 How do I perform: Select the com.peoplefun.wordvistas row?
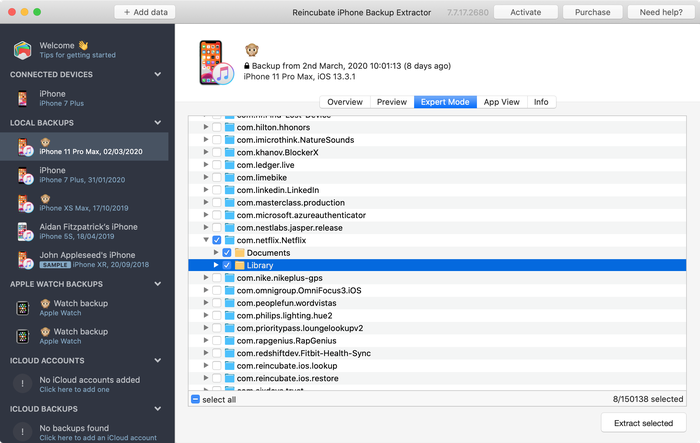pyautogui.click(x=437, y=303)
